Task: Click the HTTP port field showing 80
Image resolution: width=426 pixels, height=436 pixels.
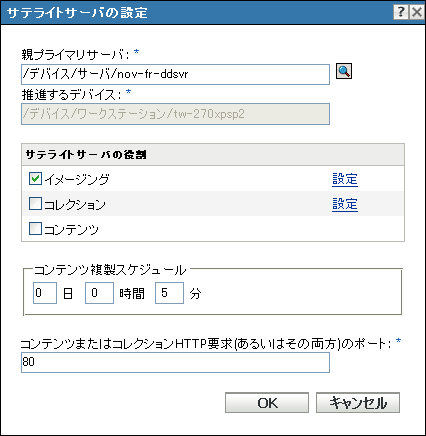Action: click(x=175, y=362)
